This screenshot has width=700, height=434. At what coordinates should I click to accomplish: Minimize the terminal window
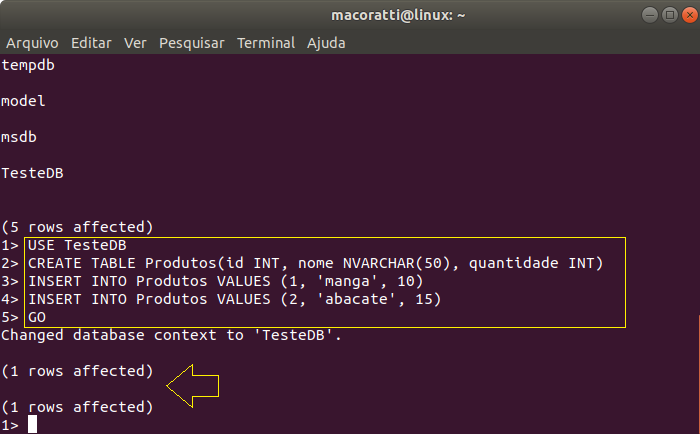pos(650,15)
